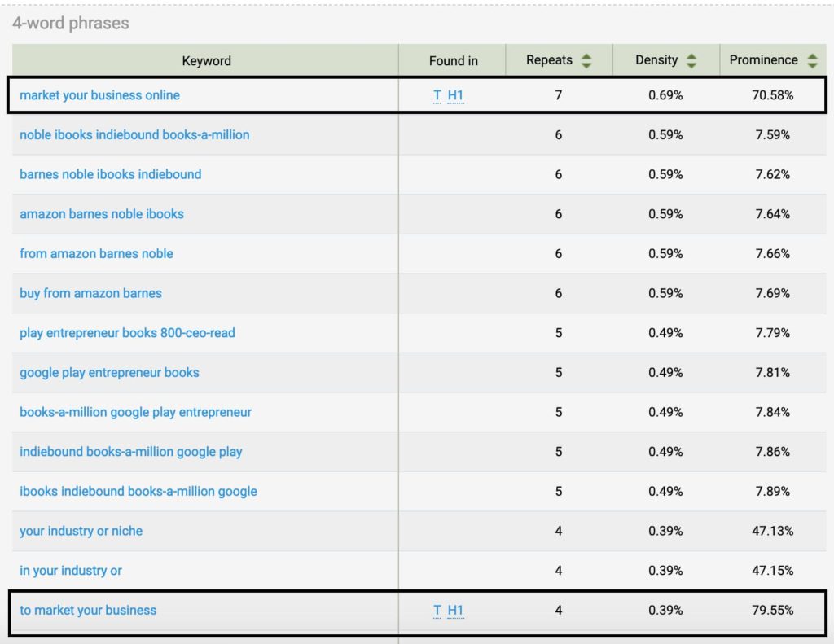
Task: Sort table by Prominence column arrows
Action: 812,60
